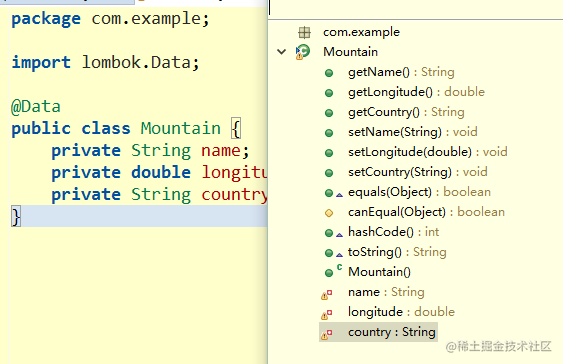Click 'import' keyword in editor
The width and height of the screenshot is (563, 364).
coord(41,62)
